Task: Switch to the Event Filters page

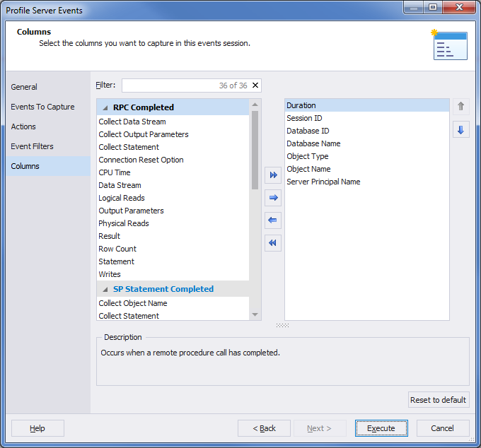Action: [x=33, y=146]
